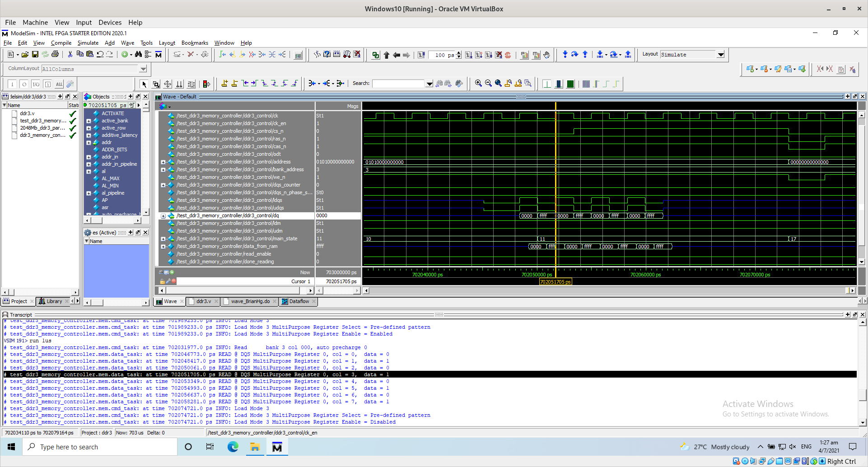Click the Hand icon in run toolbar

coord(546,55)
